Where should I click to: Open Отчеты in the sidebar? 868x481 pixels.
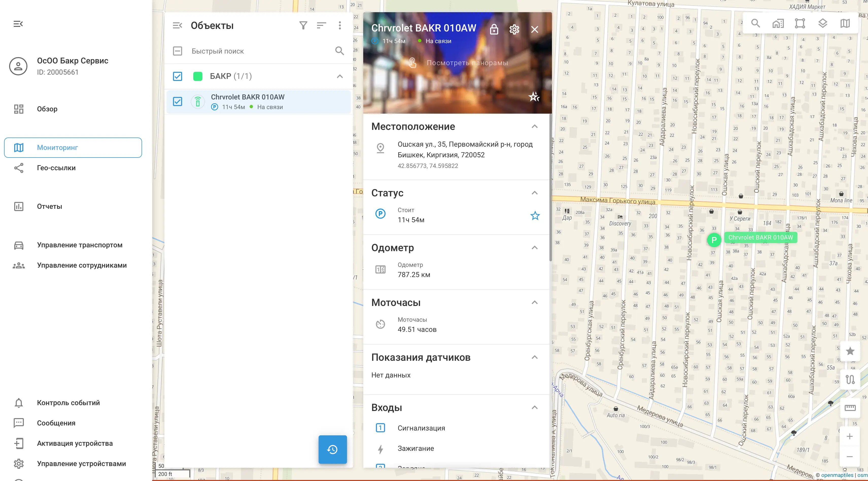coord(49,206)
